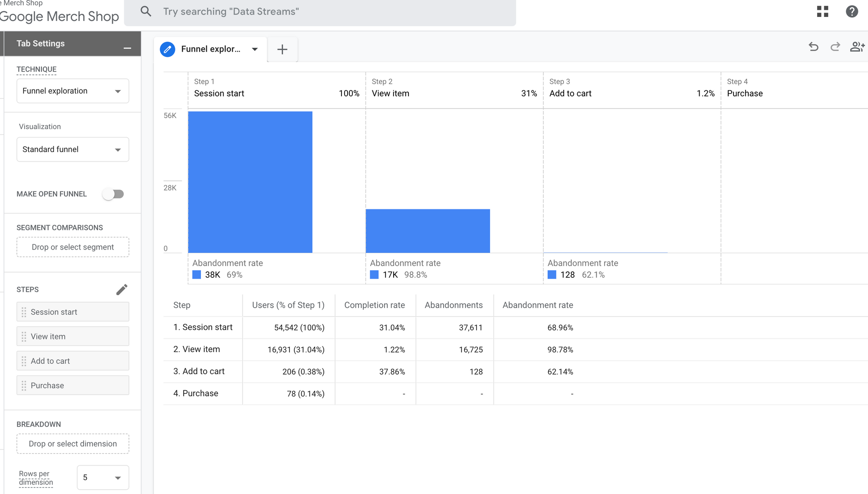Undo the last exploration change
Image resolution: width=868 pixels, height=494 pixels.
tap(813, 47)
